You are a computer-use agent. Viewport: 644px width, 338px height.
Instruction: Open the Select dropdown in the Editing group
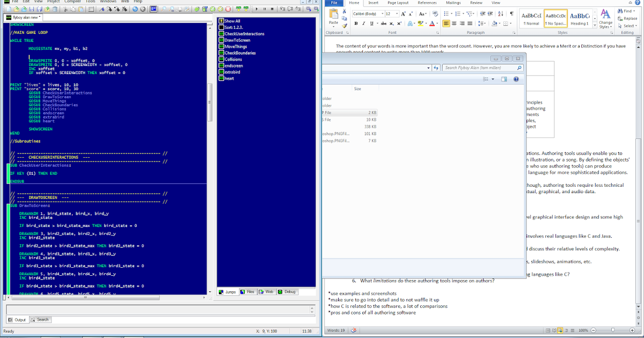coord(628,26)
